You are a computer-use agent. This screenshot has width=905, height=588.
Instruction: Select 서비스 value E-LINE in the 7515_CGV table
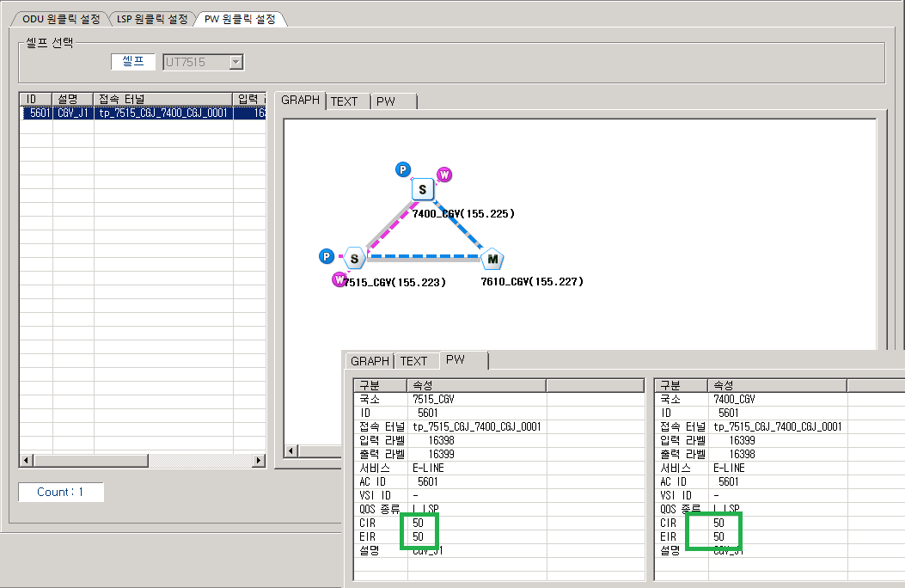pos(428,468)
